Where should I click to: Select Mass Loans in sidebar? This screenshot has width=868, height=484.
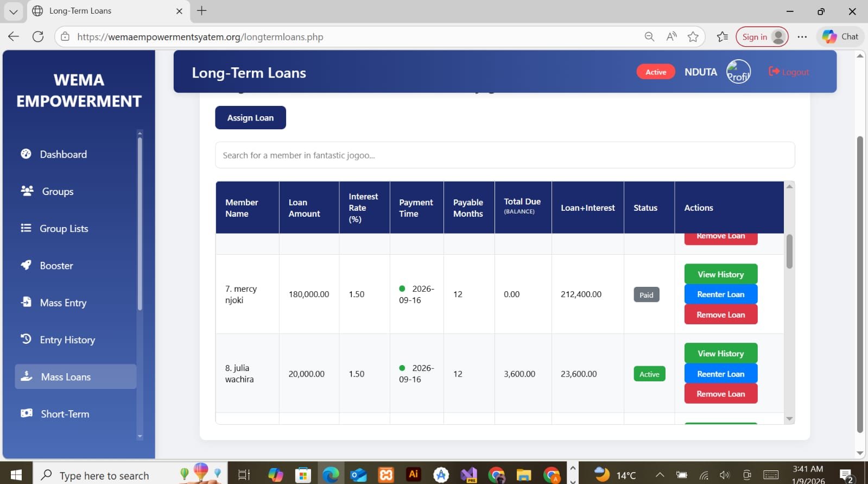click(x=75, y=376)
